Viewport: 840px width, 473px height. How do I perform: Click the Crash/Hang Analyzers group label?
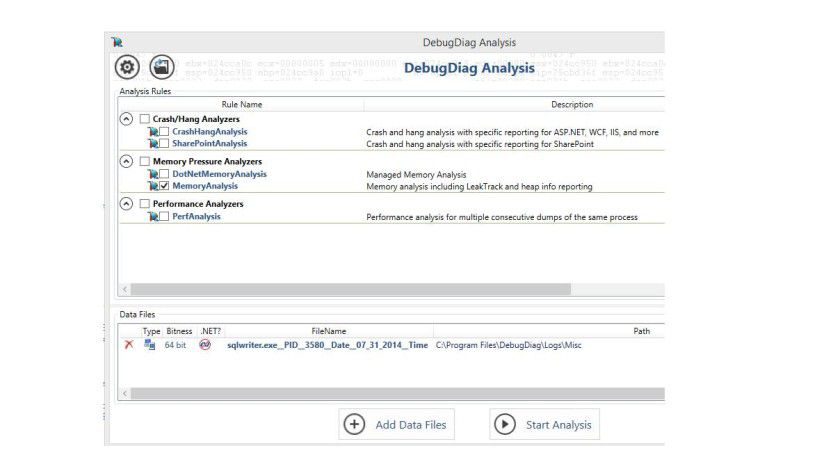coord(196,119)
